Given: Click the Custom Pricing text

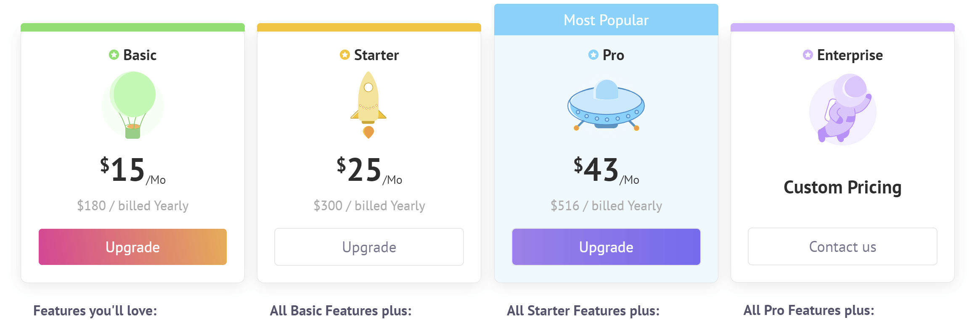Looking at the screenshot, I should [842, 188].
